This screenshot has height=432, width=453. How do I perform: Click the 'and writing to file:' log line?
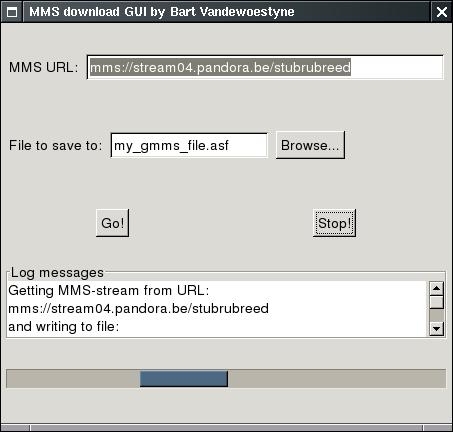point(63,327)
